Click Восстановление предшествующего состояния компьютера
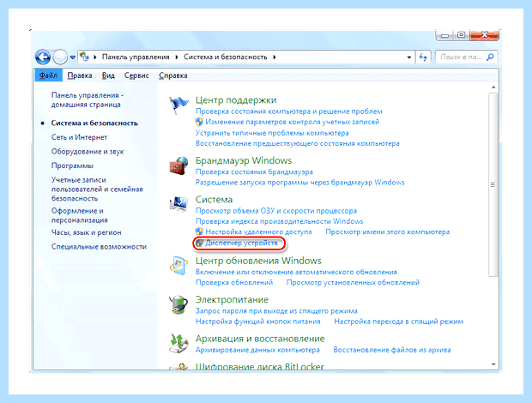 coord(297,143)
